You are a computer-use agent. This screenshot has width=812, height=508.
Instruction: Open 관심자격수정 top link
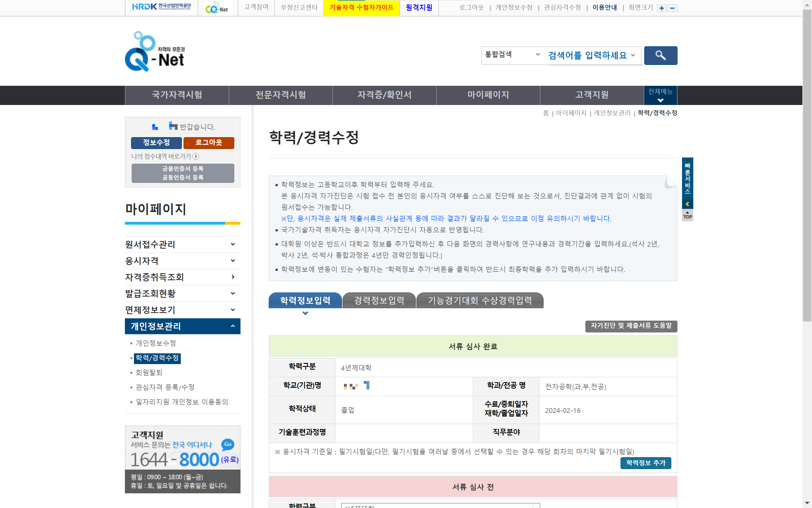click(x=562, y=7)
